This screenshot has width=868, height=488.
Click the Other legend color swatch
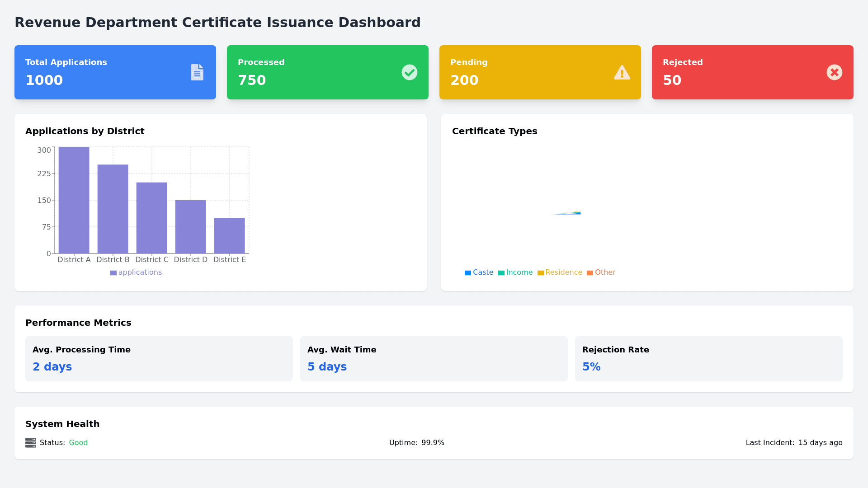point(590,273)
